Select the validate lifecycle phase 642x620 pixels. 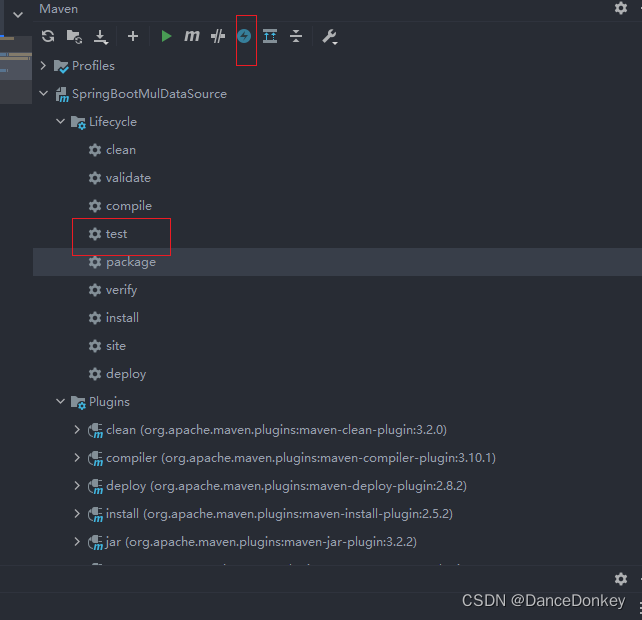click(128, 178)
